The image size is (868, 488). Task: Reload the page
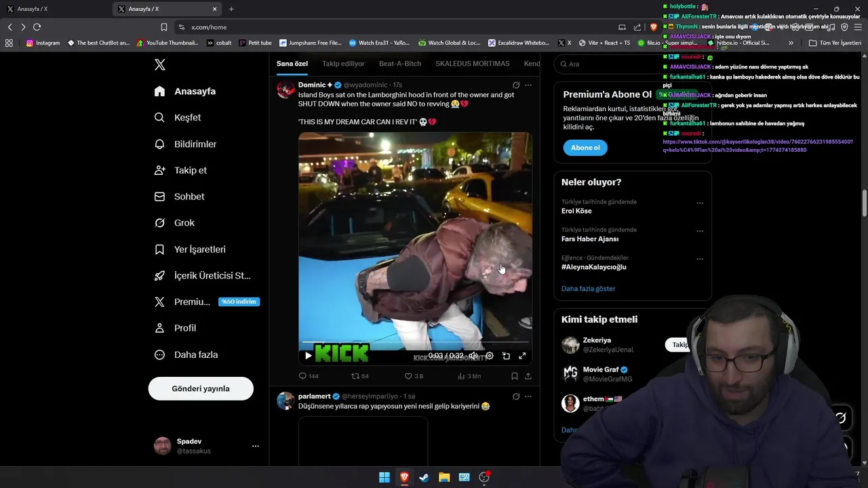pyautogui.click(x=37, y=27)
